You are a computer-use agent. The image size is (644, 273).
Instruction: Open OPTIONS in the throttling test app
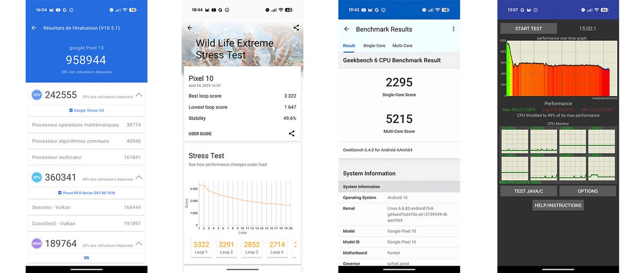588,191
